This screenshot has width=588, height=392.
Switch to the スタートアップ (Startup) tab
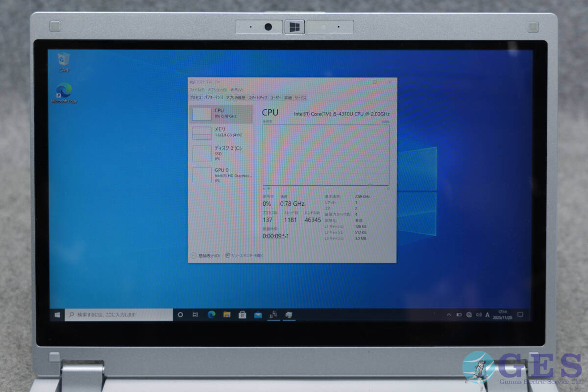[x=258, y=98]
